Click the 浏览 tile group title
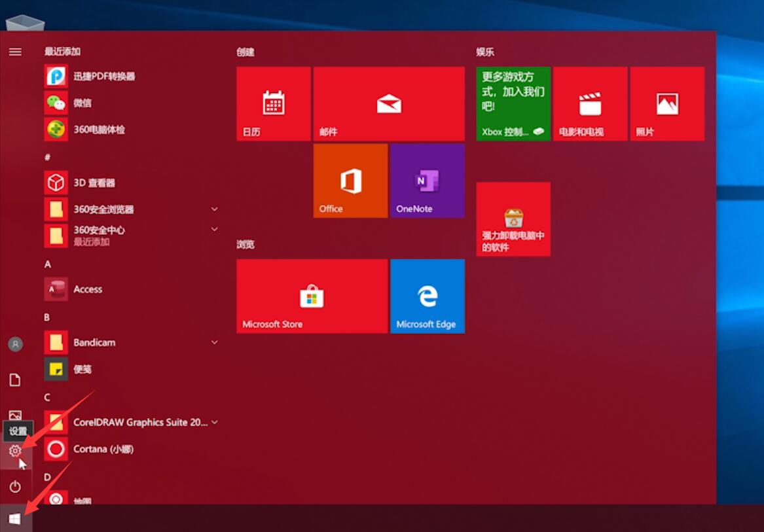This screenshot has height=532, width=764. click(246, 245)
